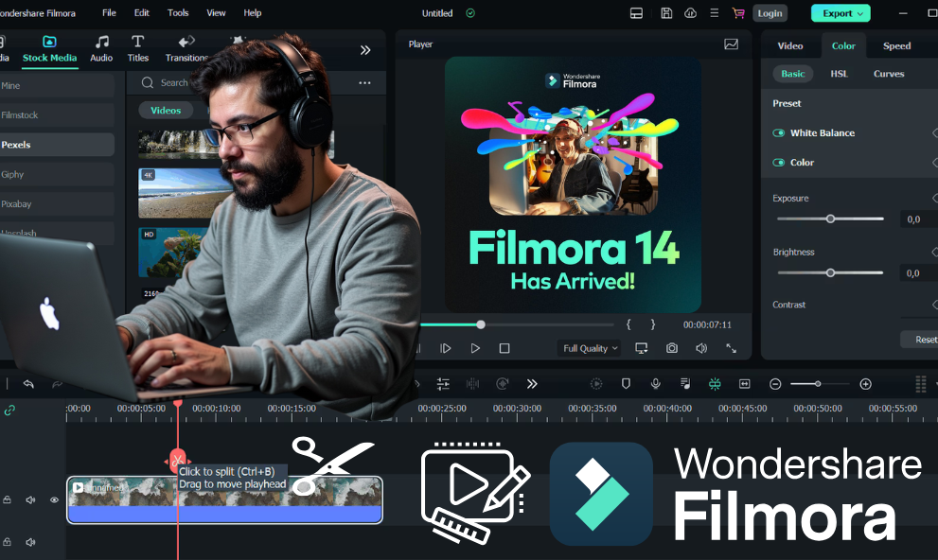Click the undo arrow in timeline toolbar
Viewport: 938px width, 560px height.
[x=28, y=384]
